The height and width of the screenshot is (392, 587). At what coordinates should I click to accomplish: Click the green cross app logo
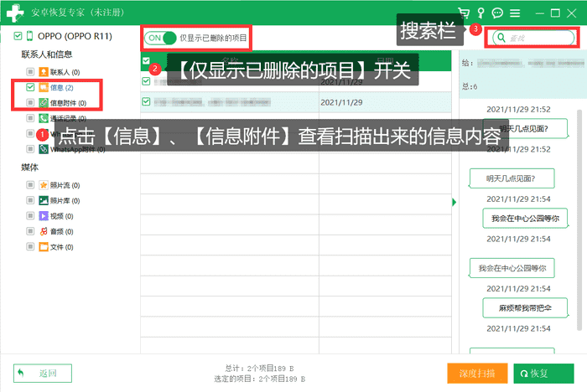point(14,13)
